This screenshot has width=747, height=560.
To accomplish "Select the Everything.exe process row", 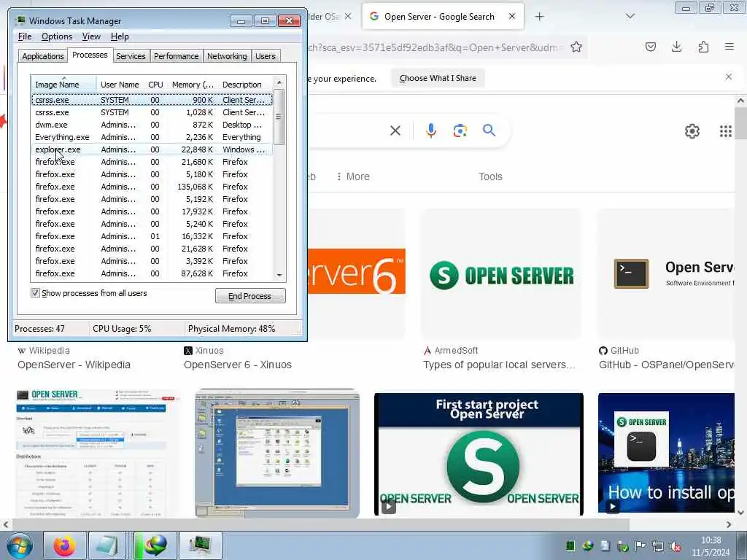I will (152, 137).
